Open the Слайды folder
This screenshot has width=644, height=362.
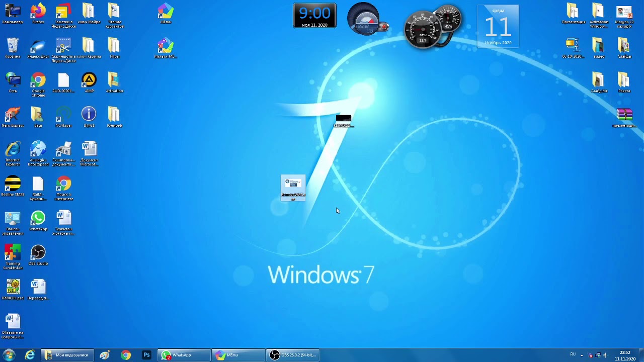[x=624, y=48]
